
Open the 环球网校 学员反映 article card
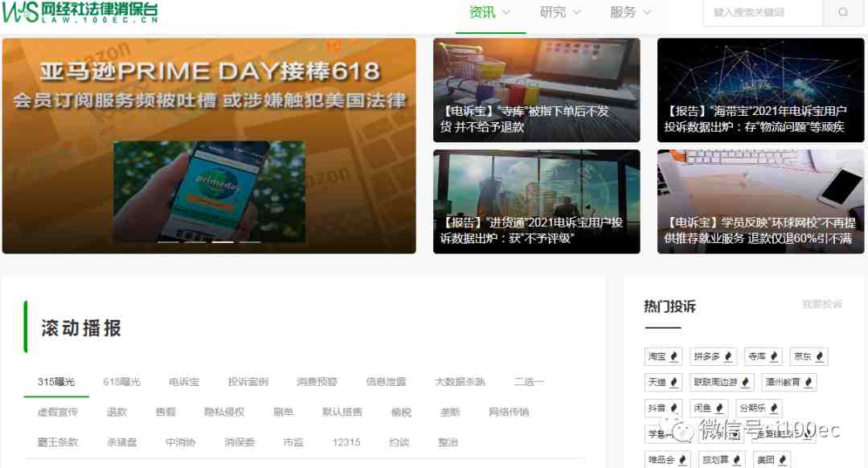[x=760, y=202]
